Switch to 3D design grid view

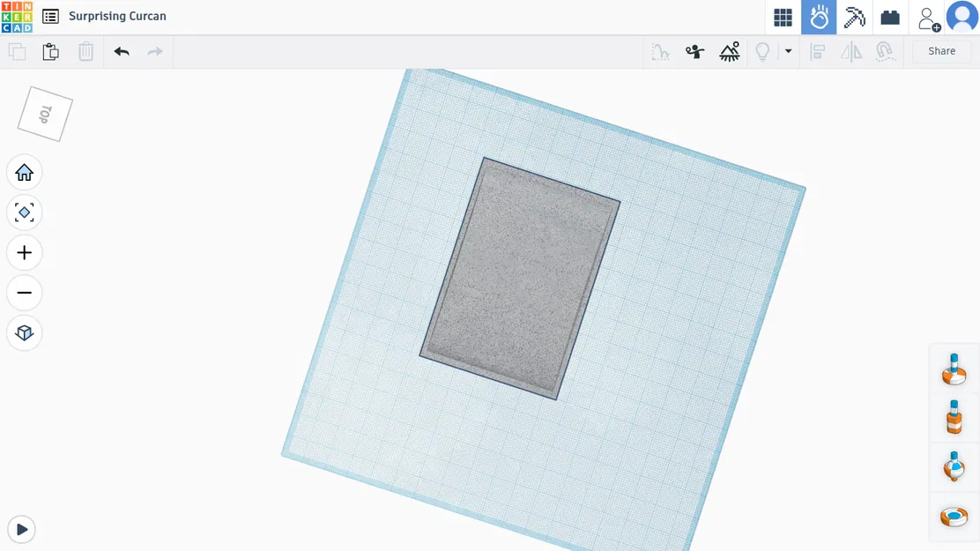(x=783, y=18)
